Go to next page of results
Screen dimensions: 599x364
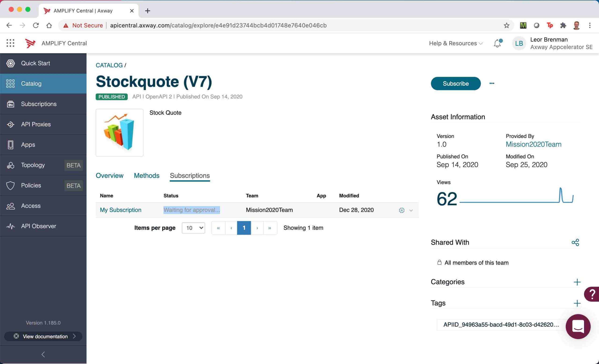257,228
